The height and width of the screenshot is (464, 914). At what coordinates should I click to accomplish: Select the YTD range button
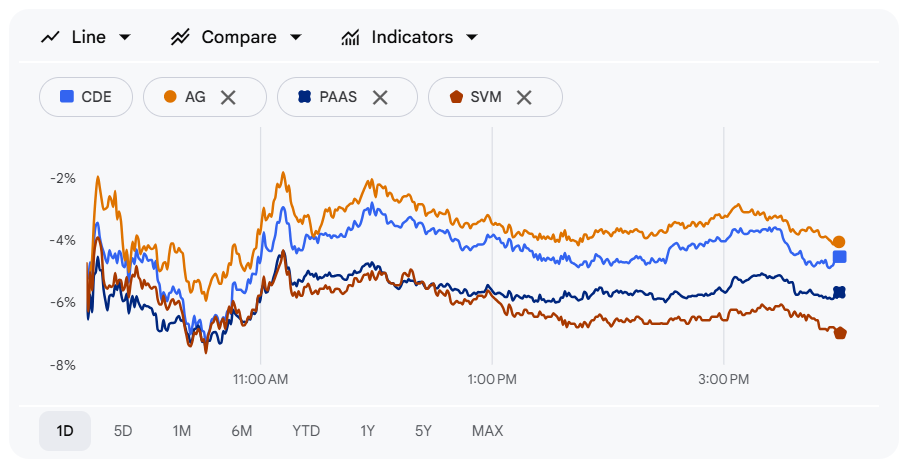click(306, 431)
